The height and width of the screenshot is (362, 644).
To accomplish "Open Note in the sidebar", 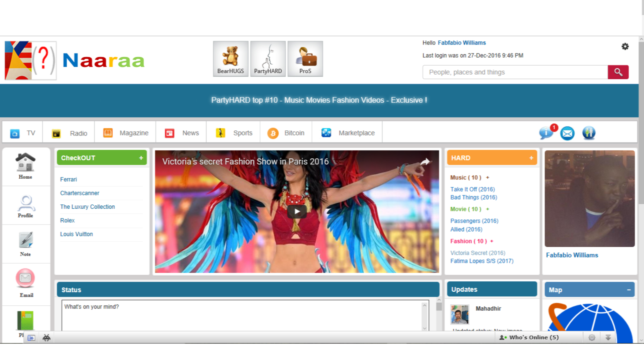I will pos(25,244).
